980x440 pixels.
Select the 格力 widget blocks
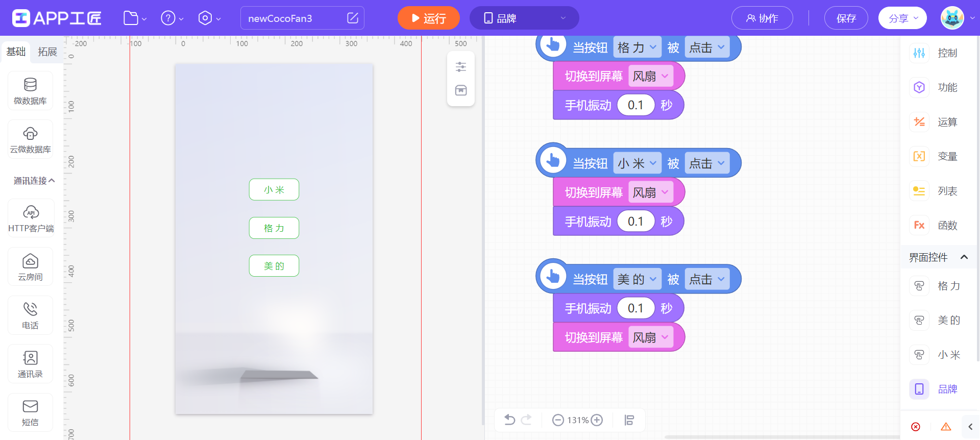click(x=935, y=286)
